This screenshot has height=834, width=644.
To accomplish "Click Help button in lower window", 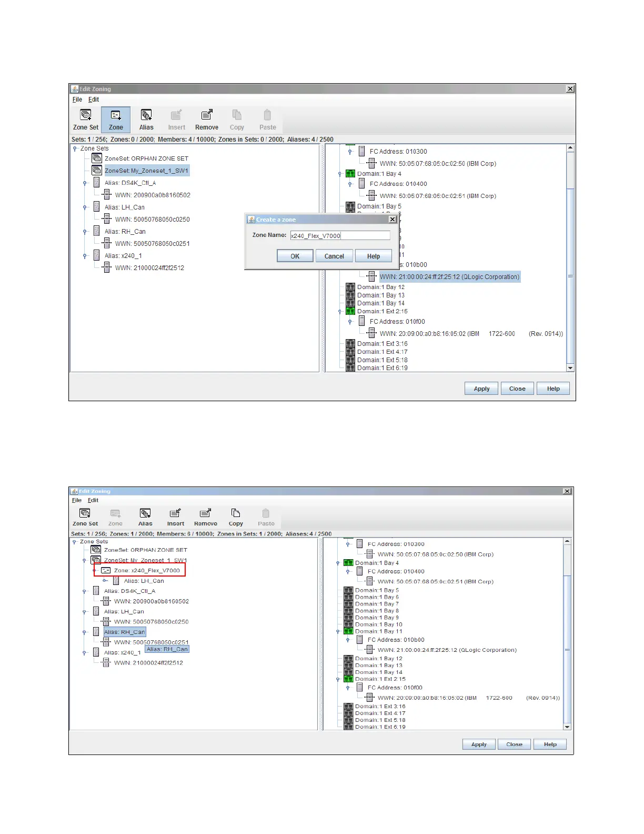I will point(550,744).
